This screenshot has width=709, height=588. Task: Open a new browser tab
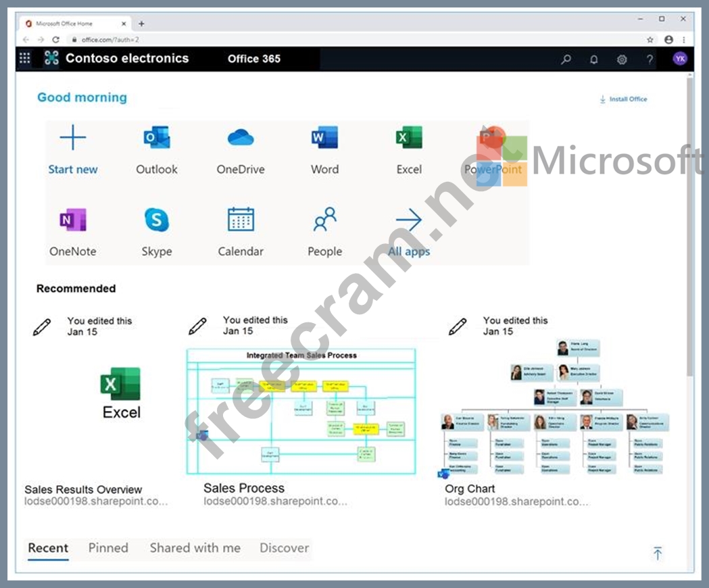tap(141, 24)
